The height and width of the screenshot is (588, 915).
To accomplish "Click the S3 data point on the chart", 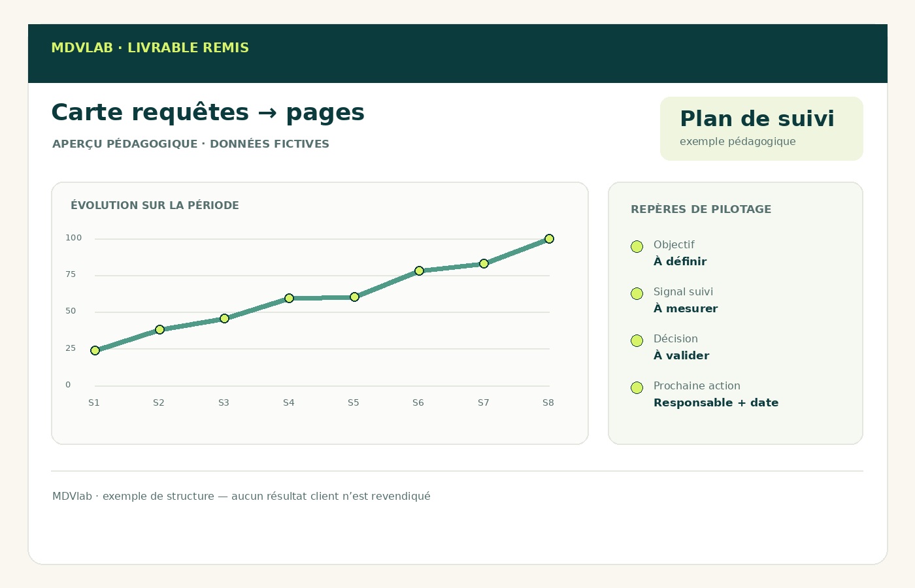I will (x=224, y=319).
